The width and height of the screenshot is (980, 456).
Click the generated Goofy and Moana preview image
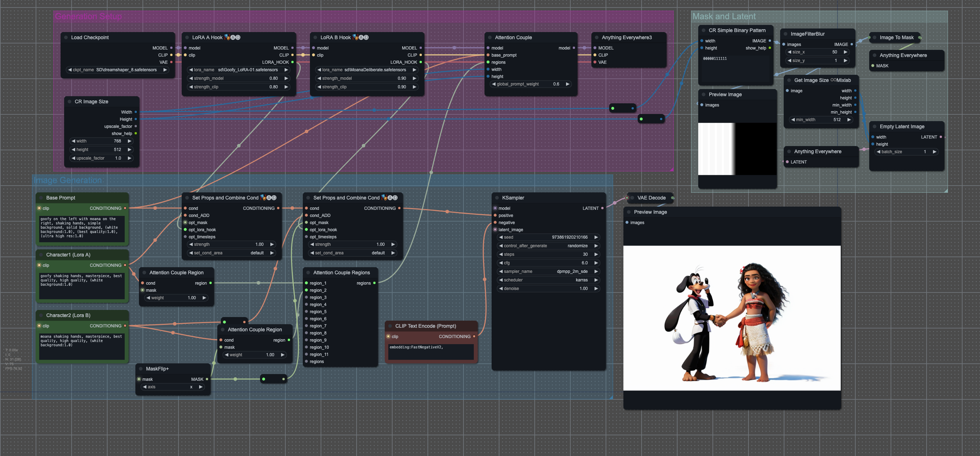732,318
